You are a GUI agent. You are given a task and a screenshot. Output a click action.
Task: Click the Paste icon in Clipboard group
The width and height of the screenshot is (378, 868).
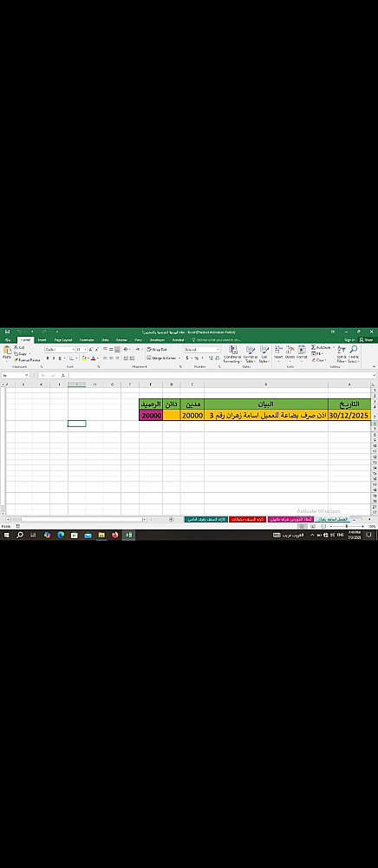pos(7,351)
